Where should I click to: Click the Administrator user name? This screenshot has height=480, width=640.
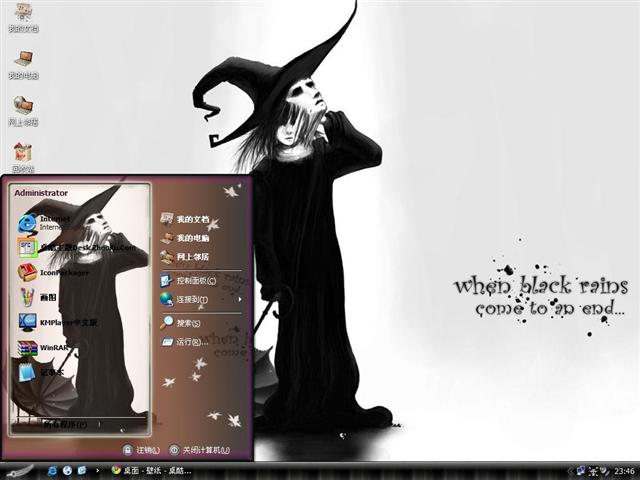click(41, 193)
